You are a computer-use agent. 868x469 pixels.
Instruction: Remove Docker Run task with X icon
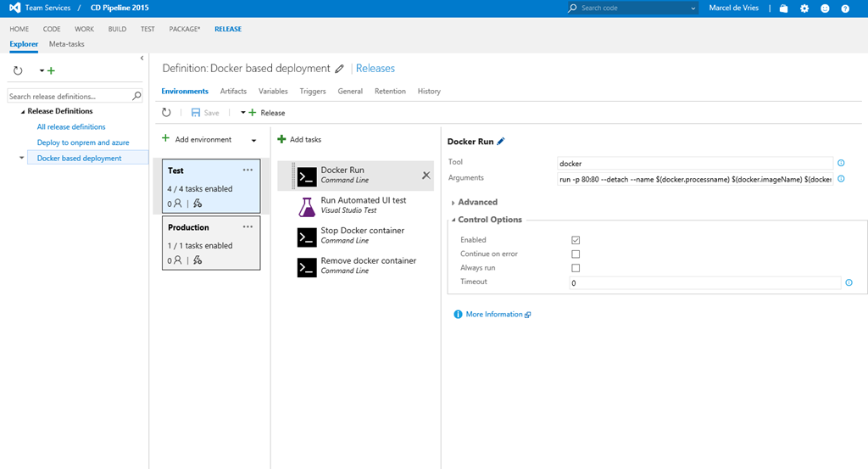(426, 176)
